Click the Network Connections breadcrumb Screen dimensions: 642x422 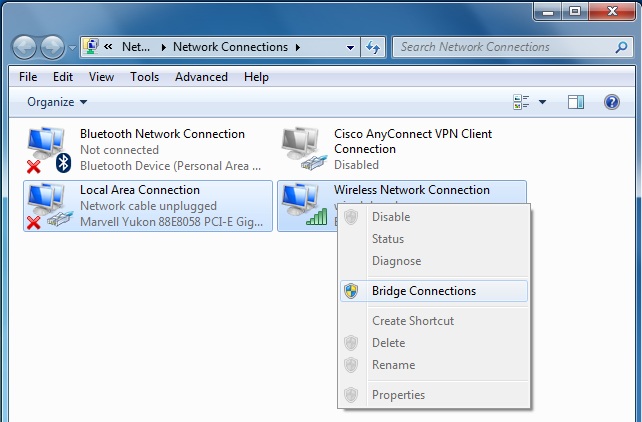[230, 47]
